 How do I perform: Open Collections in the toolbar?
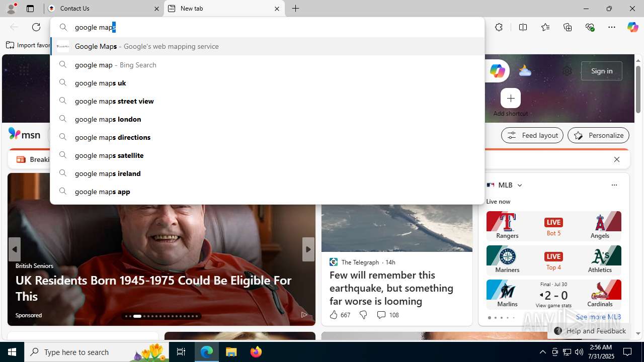point(568,27)
